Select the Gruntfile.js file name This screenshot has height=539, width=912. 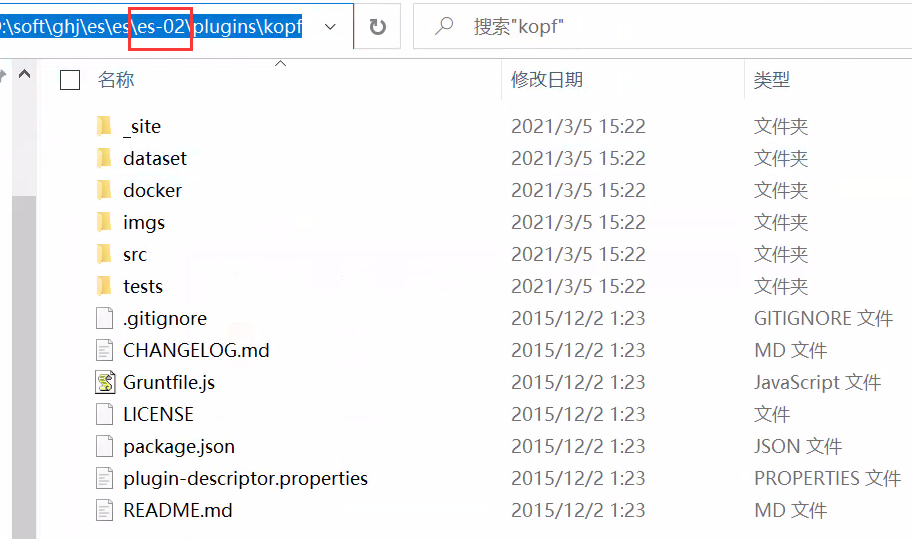[x=169, y=382]
